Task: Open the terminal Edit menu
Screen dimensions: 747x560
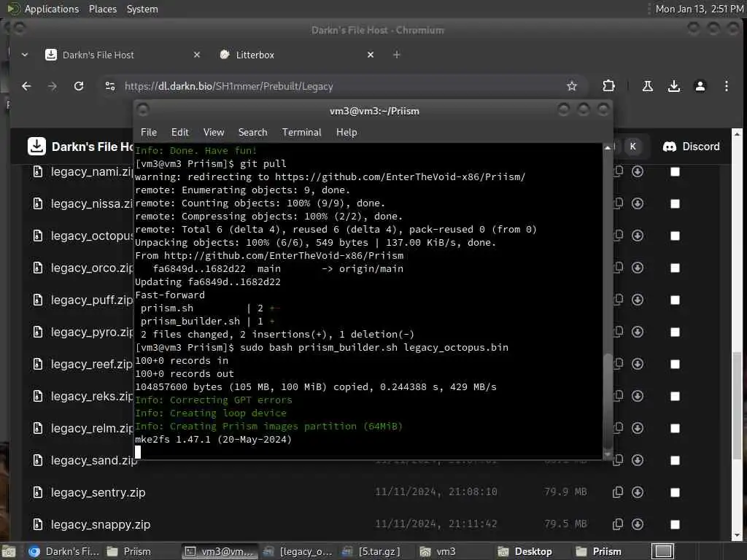Action: pyautogui.click(x=179, y=133)
